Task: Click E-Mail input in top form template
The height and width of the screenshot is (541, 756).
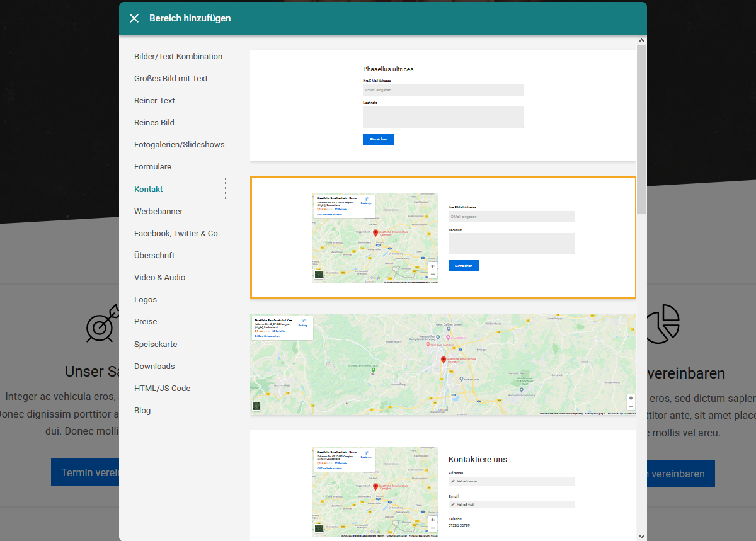Action: click(x=443, y=90)
